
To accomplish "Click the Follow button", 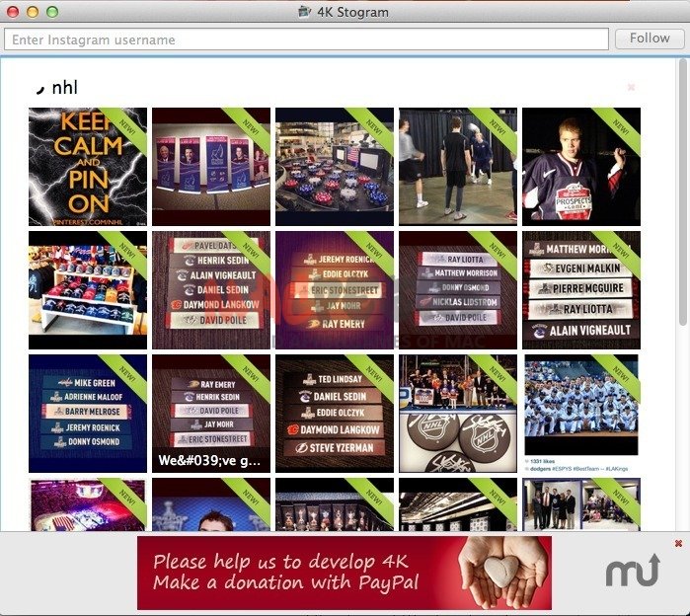I will click(x=650, y=38).
